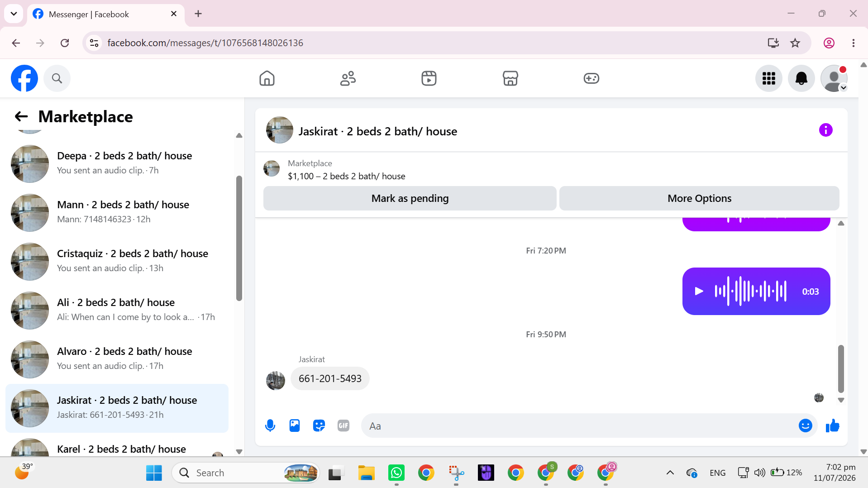The width and height of the screenshot is (868, 488).
Task: Open WhatsApp from the taskbar
Action: click(396, 473)
